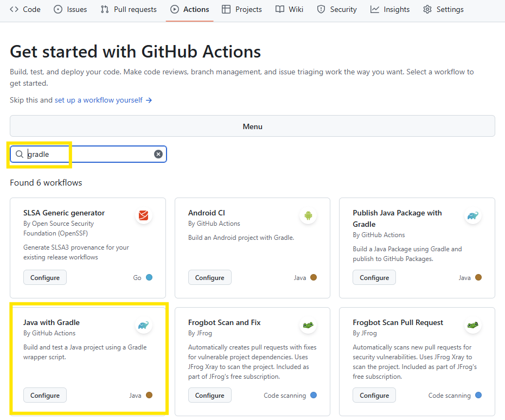
Task: Click the frog icon on Frogbot Scan Pull Request
Action: (x=473, y=325)
